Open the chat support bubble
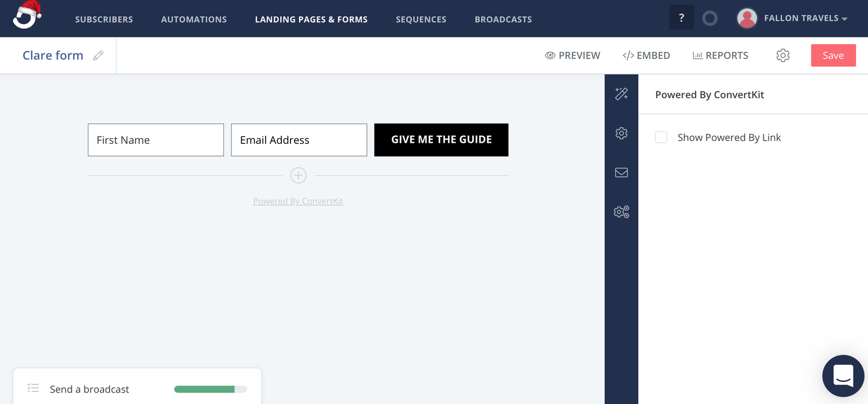This screenshot has width=868, height=404. click(843, 376)
